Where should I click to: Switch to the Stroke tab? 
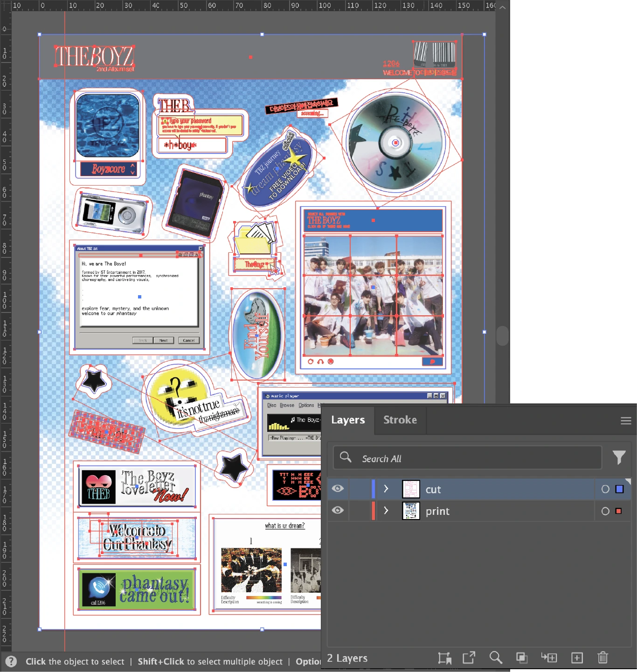coord(400,420)
